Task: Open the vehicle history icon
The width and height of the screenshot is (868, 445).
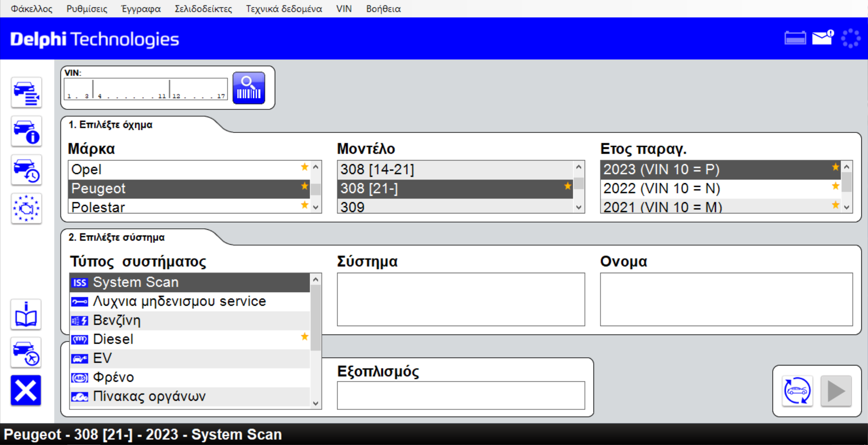Action: [x=26, y=170]
